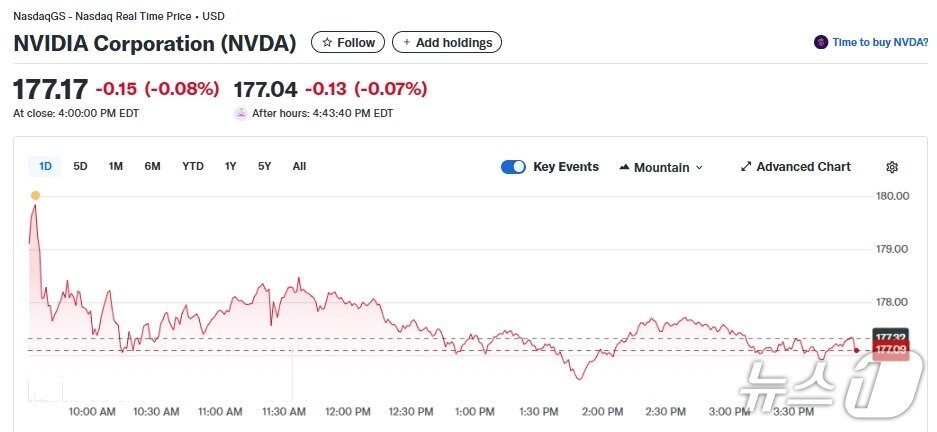
Task: Show the All time range
Action: [299, 166]
